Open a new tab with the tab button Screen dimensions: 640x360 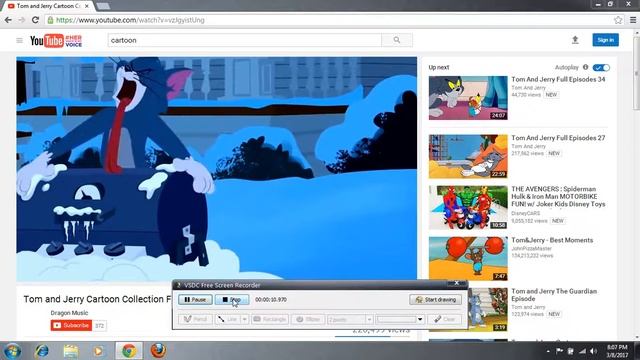[103, 6]
